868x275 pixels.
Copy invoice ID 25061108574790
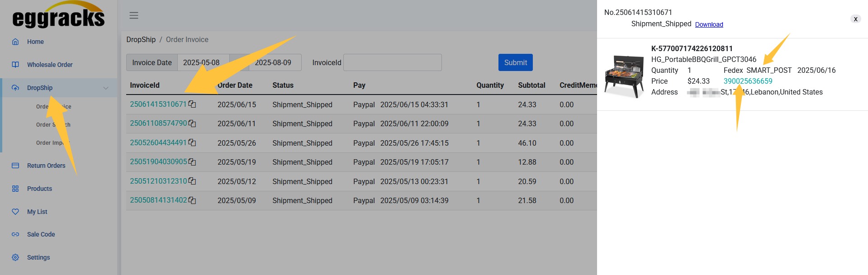coord(192,123)
